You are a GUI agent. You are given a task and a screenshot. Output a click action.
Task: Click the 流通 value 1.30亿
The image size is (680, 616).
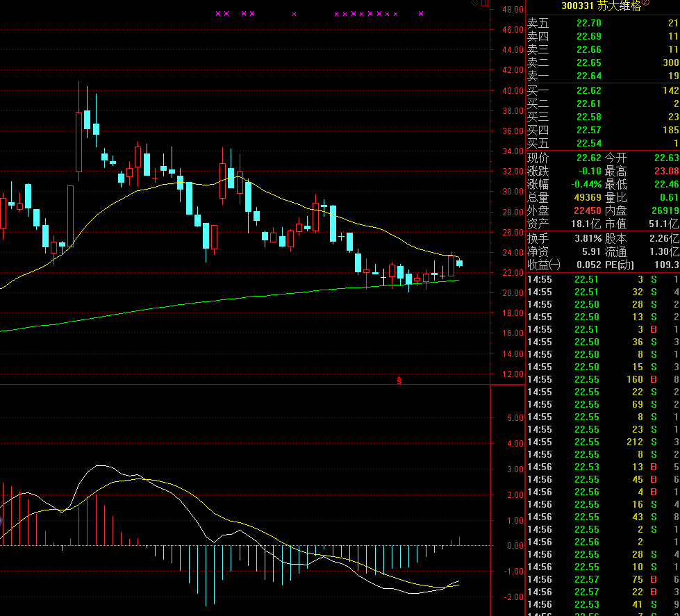pos(664,251)
